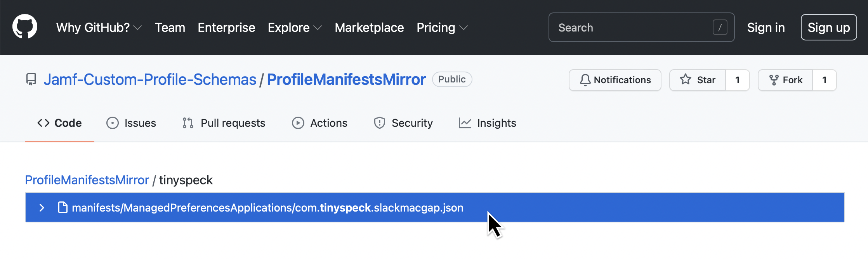Switch to the Insights tab
This screenshot has height=259, width=868.
point(487,123)
